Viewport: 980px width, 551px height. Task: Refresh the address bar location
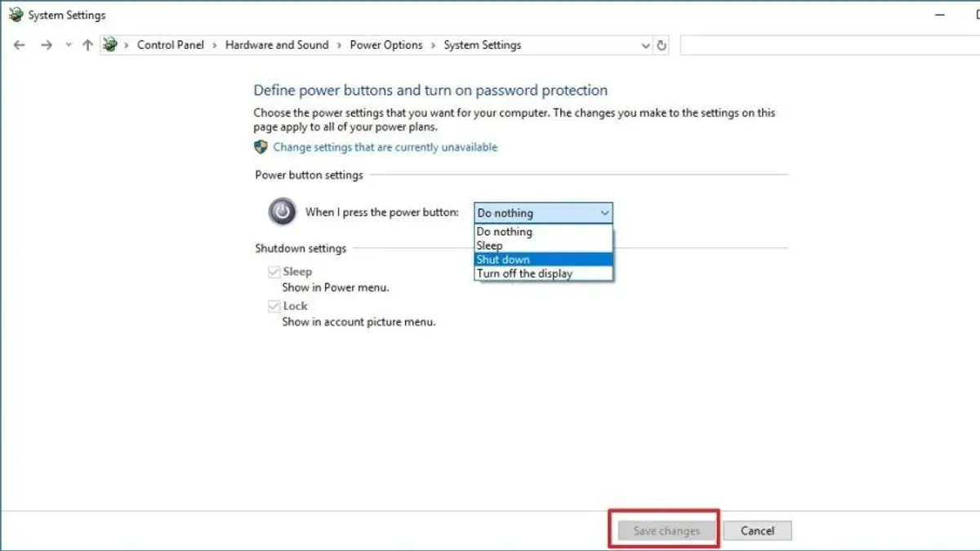pos(661,46)
